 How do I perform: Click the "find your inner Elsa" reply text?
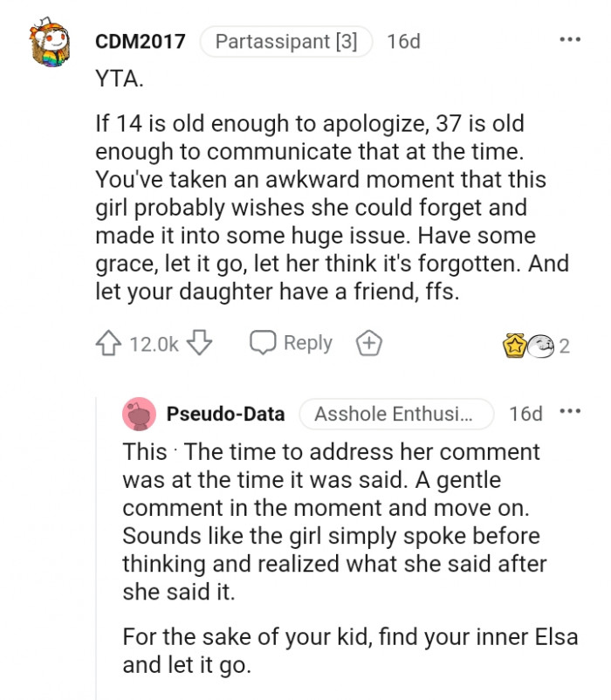coord(349,635)
